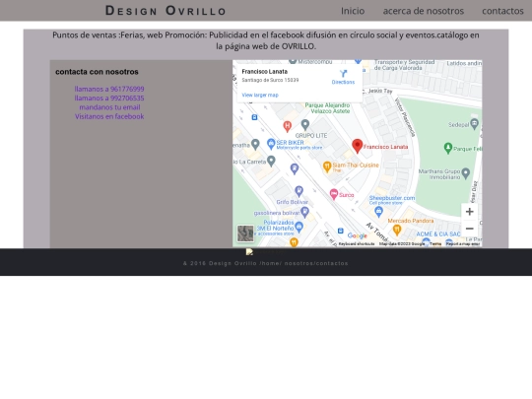
Task: Click the Siam Thai Cuisine restaurant marker
Action: pyautogui.click(x=327, y=166)
